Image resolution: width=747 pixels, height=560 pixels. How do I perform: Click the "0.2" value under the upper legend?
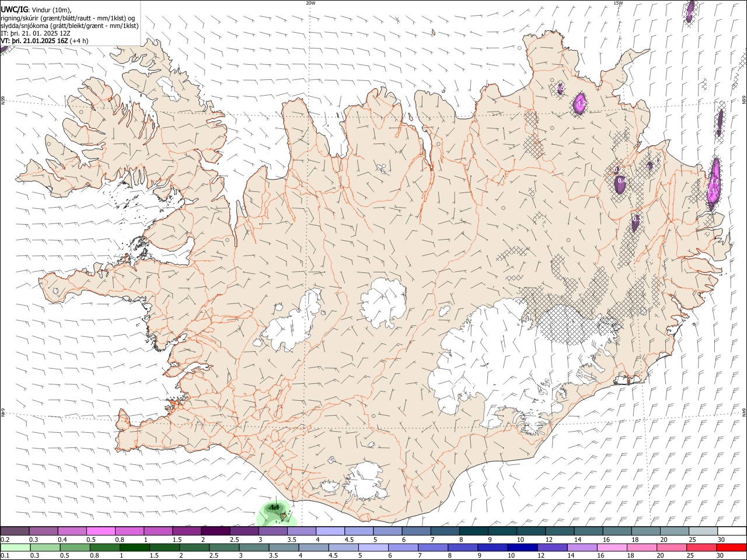coord(5,540)
